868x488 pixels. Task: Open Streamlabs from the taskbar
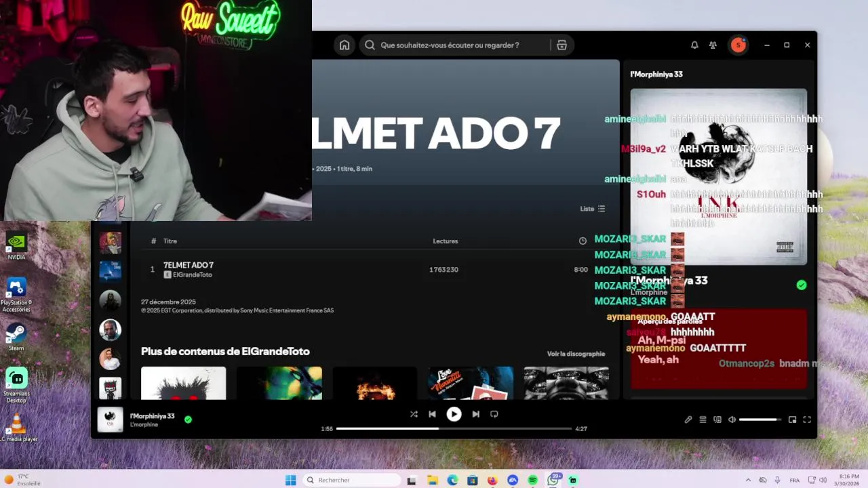[573, 481]
